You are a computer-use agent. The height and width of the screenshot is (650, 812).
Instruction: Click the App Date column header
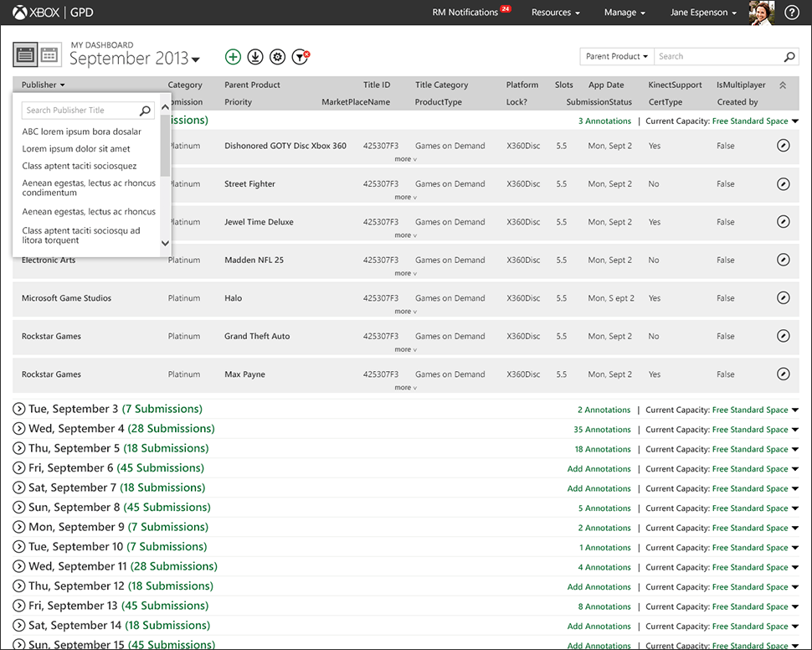point(606,85)
